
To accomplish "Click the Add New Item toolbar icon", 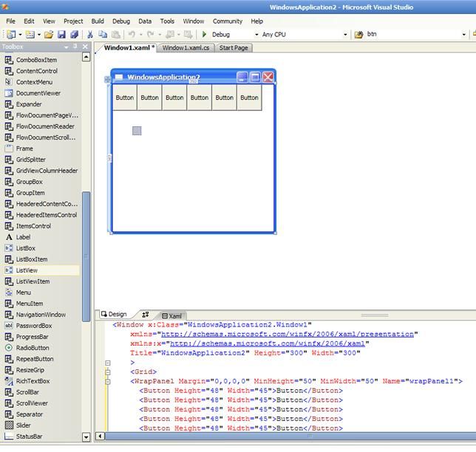I will pos(30,35).
